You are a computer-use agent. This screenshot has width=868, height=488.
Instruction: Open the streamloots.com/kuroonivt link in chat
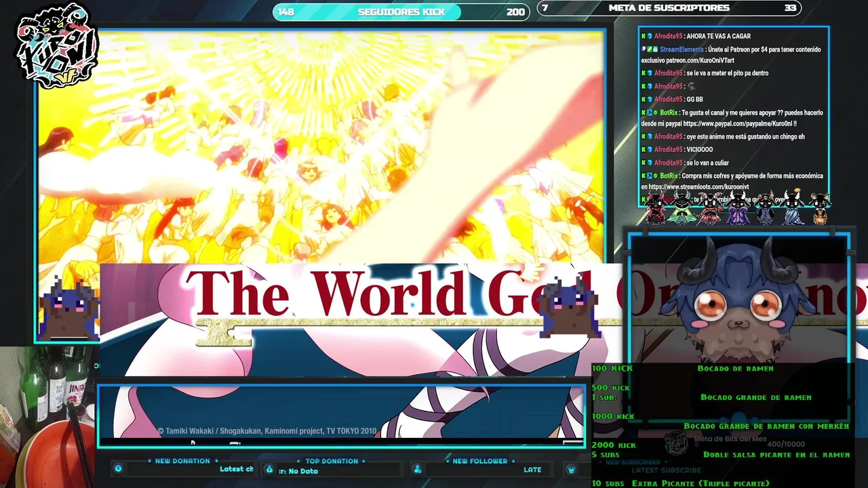coord(698,187)
